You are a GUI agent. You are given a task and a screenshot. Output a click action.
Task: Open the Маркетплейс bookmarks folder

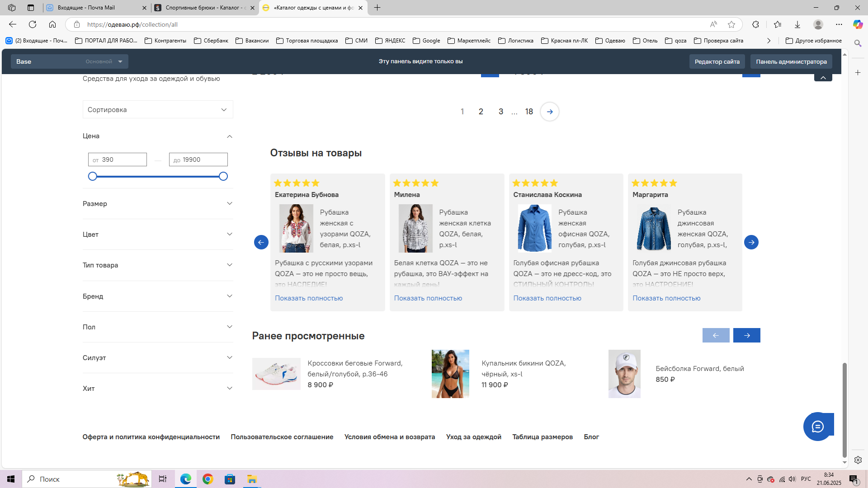point(469,41)
